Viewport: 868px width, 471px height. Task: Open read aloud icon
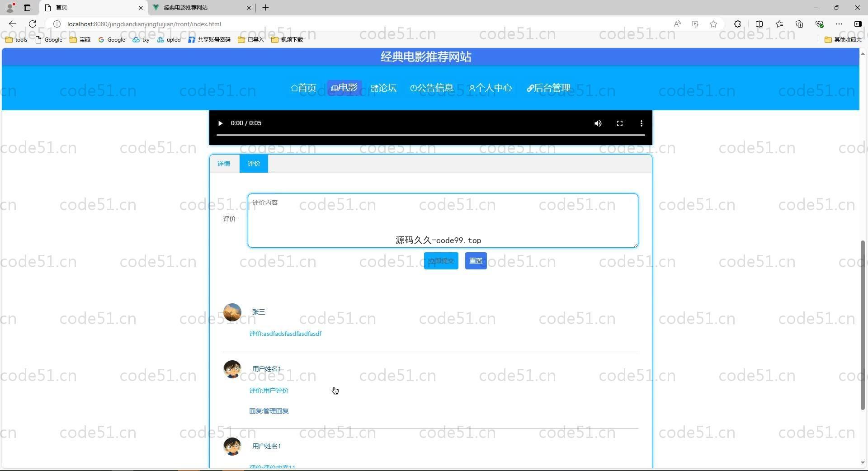[677, 24]
